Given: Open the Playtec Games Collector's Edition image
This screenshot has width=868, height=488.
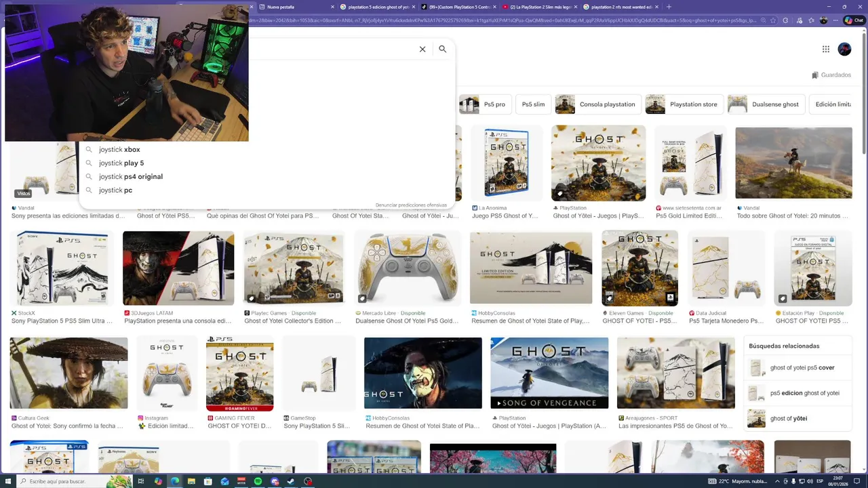Looking at the screenshot, I should pyautogui.click(x=294, y=268).
